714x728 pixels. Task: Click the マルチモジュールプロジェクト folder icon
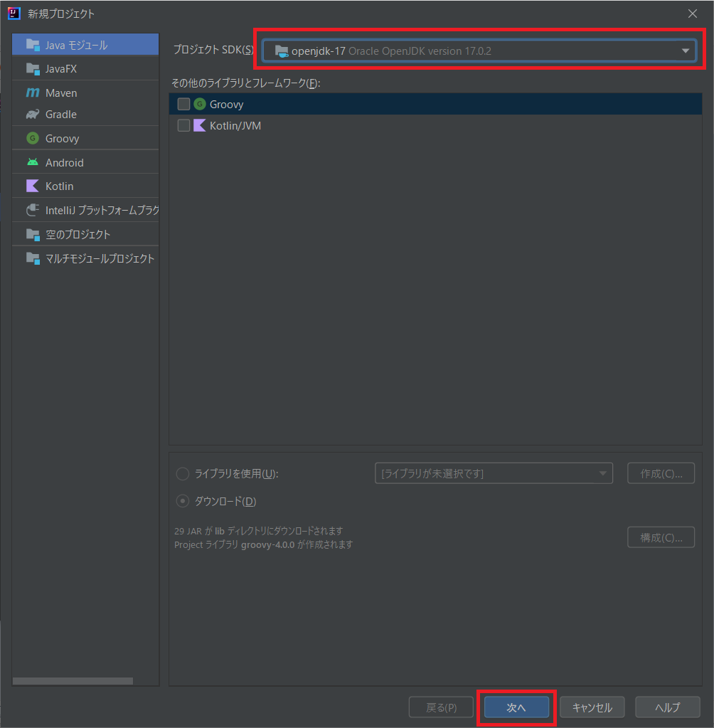(x=33, y=258)
